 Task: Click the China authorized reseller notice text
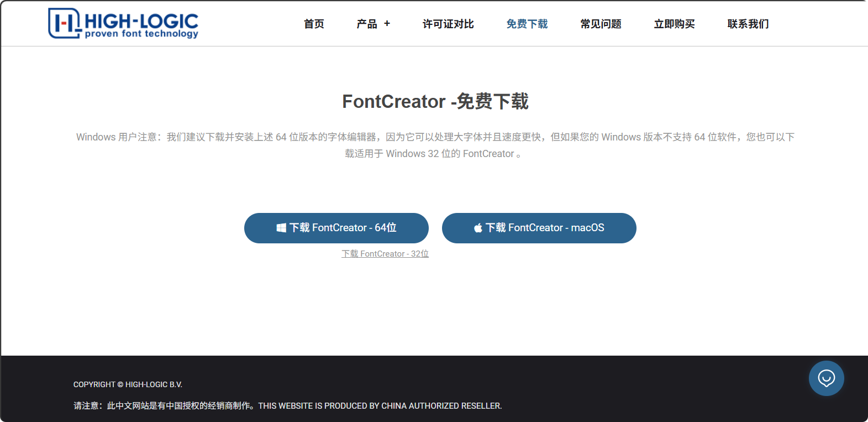(x=288, y=406)
